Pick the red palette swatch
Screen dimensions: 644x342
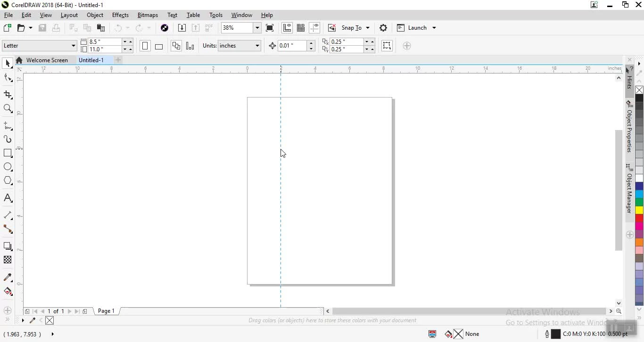point(639,218)
